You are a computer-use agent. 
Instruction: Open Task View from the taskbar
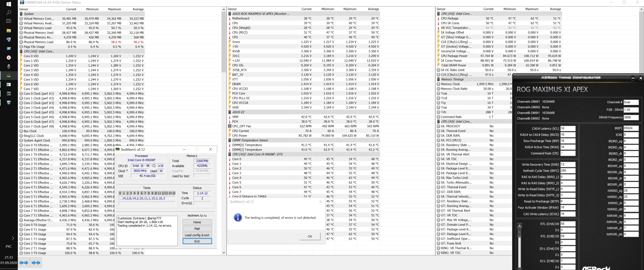[8, 21]
